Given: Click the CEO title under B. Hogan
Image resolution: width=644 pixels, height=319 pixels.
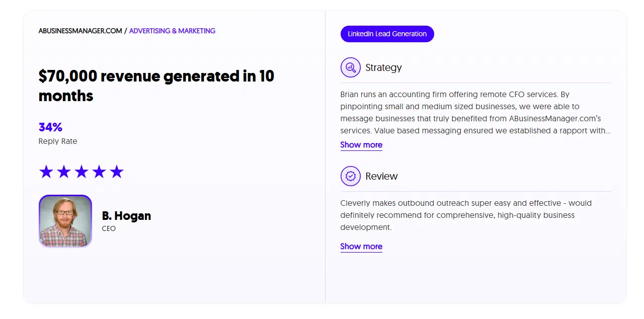Looking at the screenshot, I should click(x=109, y=228).
